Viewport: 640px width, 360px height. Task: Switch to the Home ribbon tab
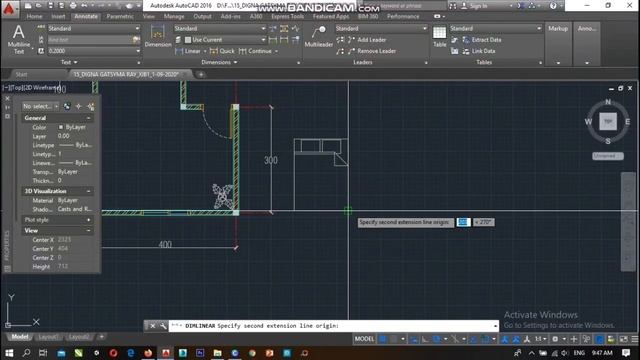[34, 16]
